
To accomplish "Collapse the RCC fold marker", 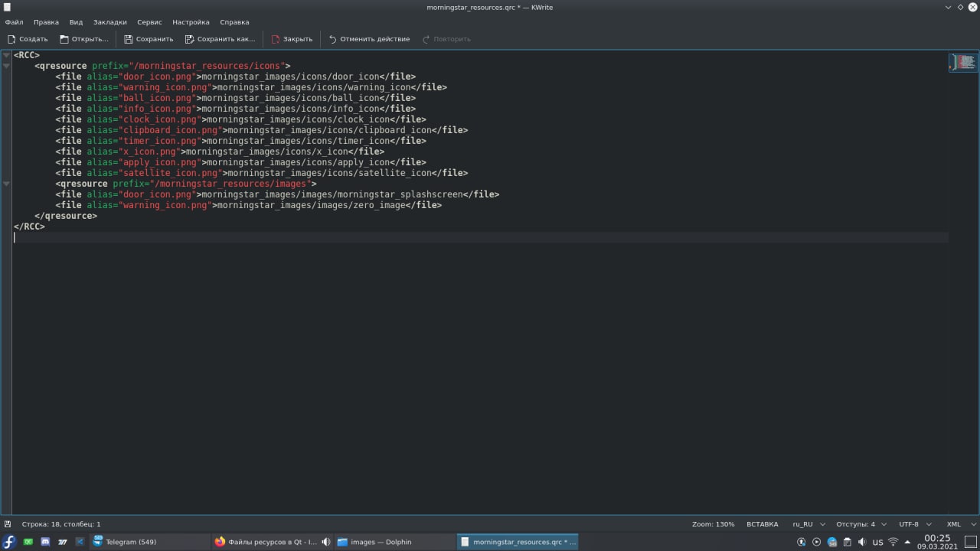I will (x=6, y=55).
